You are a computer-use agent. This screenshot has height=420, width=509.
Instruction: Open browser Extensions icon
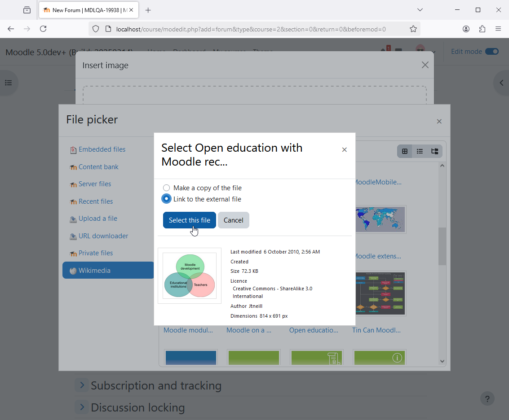click(482, 29)
